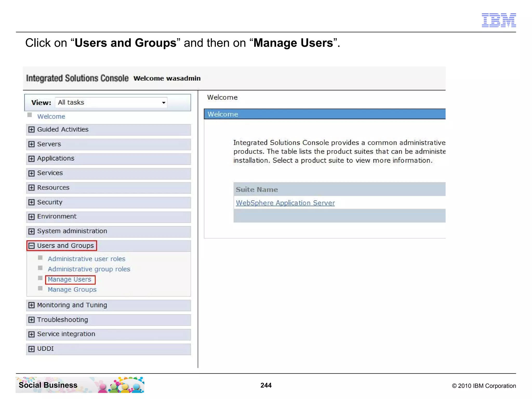Expand the Guided Activities section

pos(31,129)
